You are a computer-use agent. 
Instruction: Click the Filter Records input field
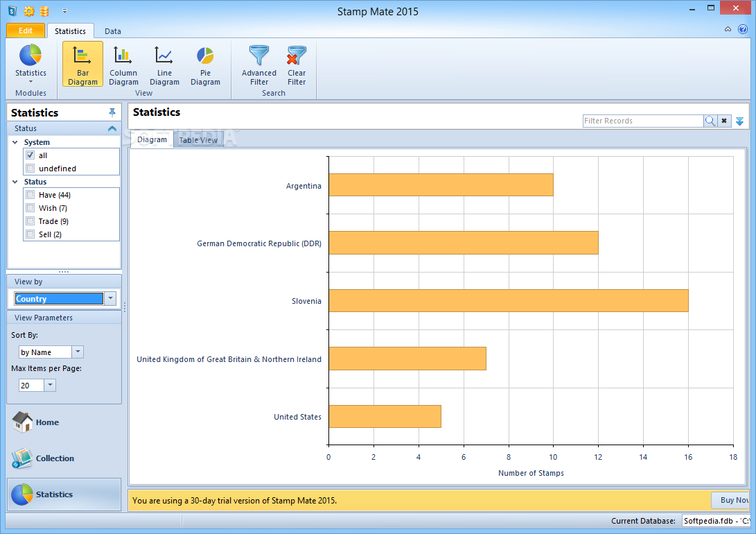pos(642,121)
